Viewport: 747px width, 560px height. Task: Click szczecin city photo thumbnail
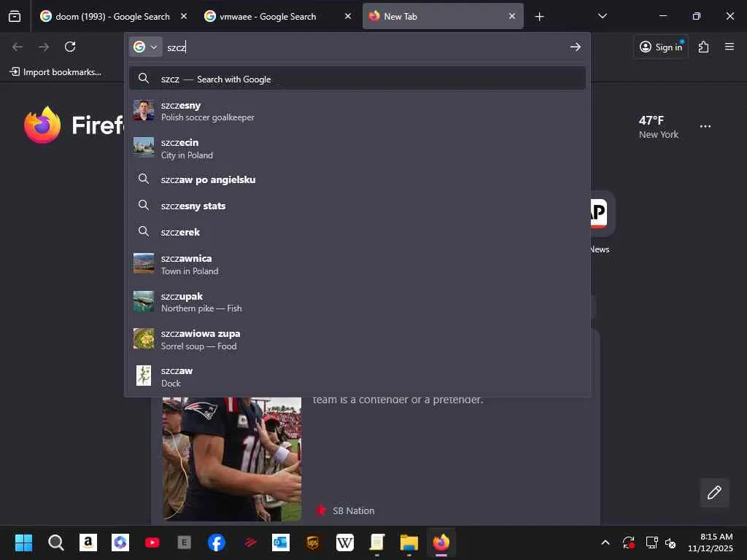144,147
